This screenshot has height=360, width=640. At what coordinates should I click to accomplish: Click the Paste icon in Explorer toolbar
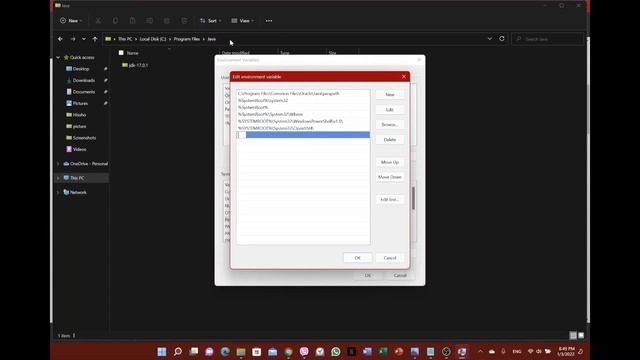(x=133, y=21)
